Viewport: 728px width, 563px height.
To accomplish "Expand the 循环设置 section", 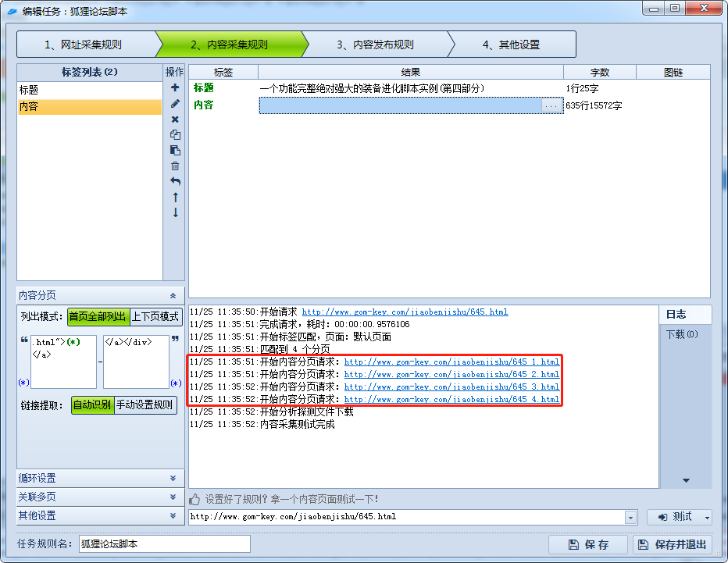I will pos(98,478).
